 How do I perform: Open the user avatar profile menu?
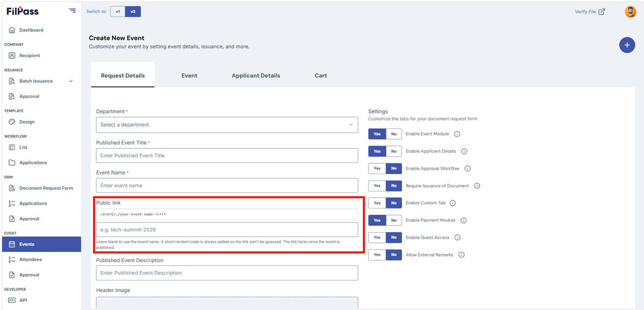pos(631,11)
